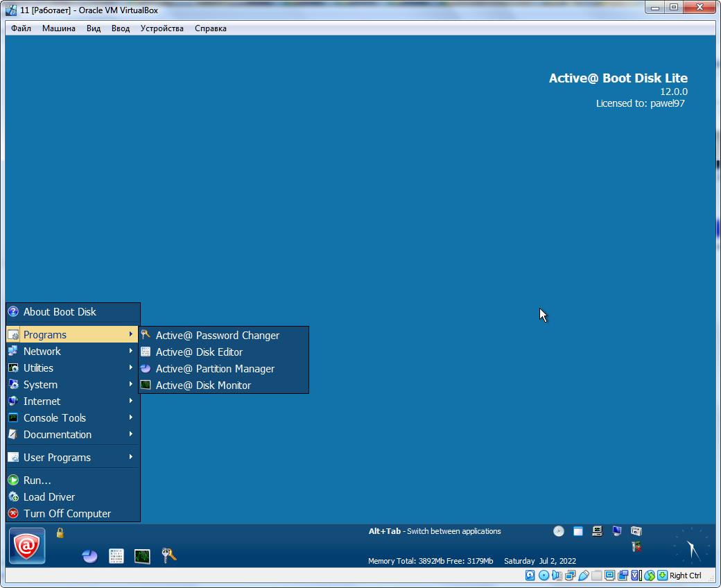This screenshot has height=588, width=721.
Task: Launch Partition Manager from taskbar pie icon
Action: pyautogui.click(x=89, y=556)
